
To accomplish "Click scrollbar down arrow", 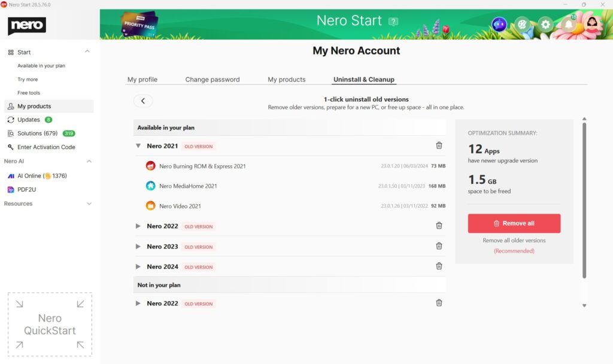I will (x=584, y=306).
